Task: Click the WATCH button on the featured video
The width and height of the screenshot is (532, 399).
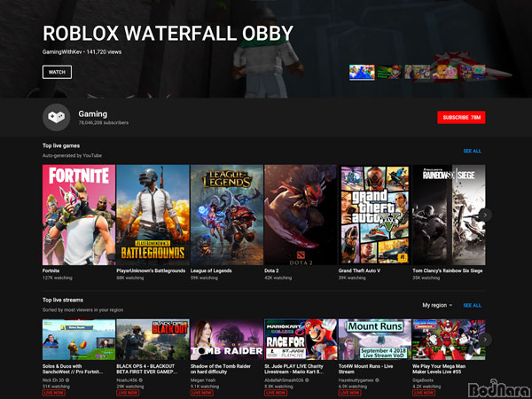Action: (57, 73)
